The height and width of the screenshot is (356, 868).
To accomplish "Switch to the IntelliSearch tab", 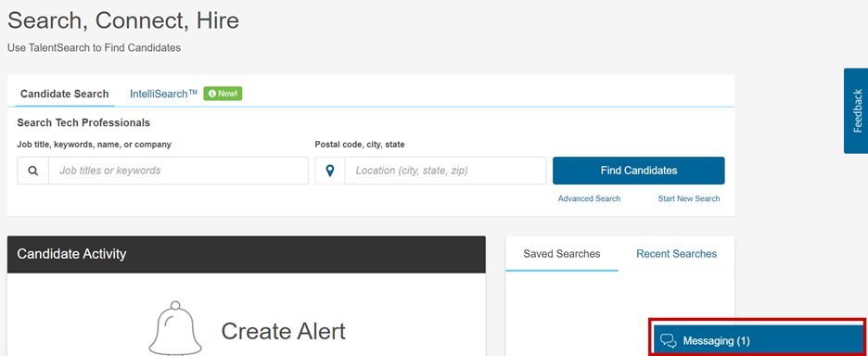I will tap(164, 95).
